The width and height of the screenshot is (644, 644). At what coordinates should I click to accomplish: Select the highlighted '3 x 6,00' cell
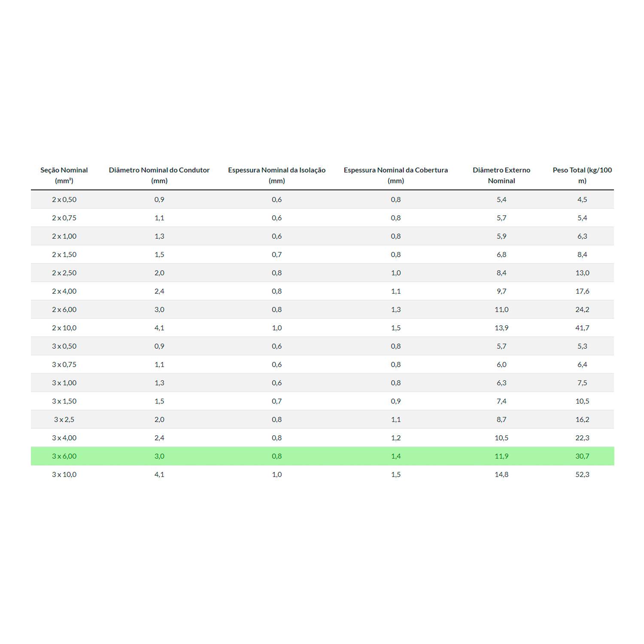tap(64, 456)
